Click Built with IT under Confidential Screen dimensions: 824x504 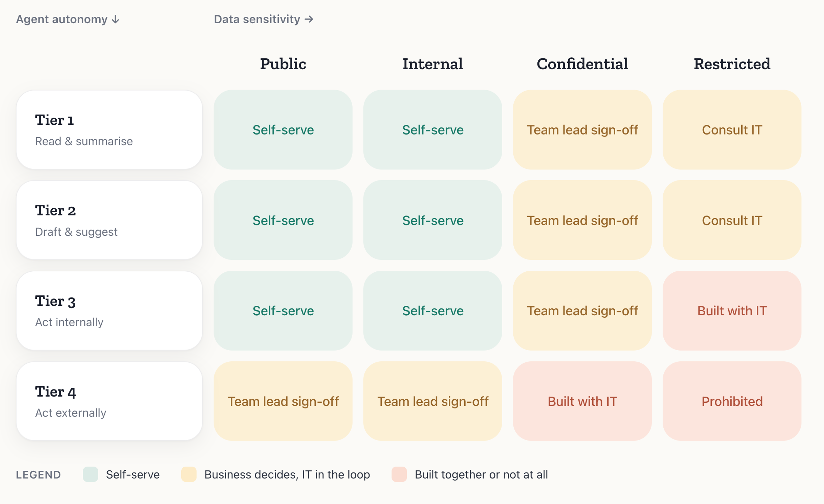coord(582,401)
